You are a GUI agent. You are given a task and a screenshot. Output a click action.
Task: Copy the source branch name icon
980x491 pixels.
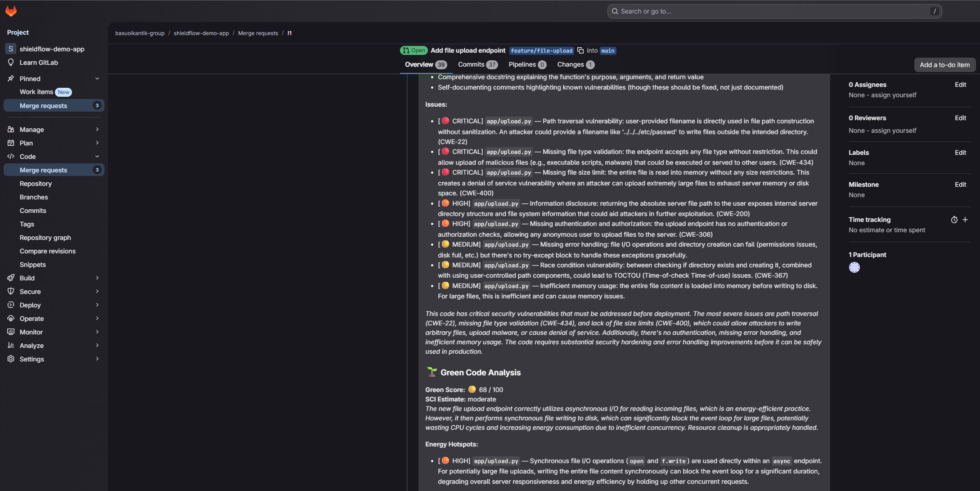(580, 50)
